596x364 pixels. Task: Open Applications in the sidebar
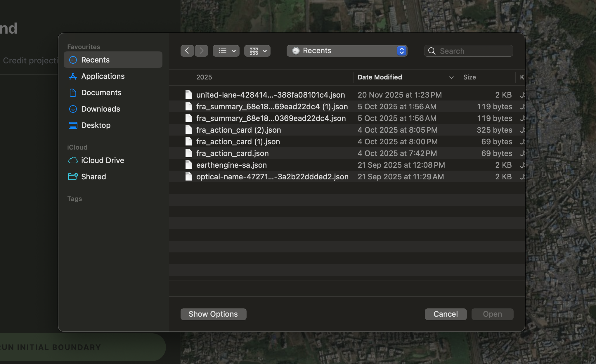coord(113,76)
